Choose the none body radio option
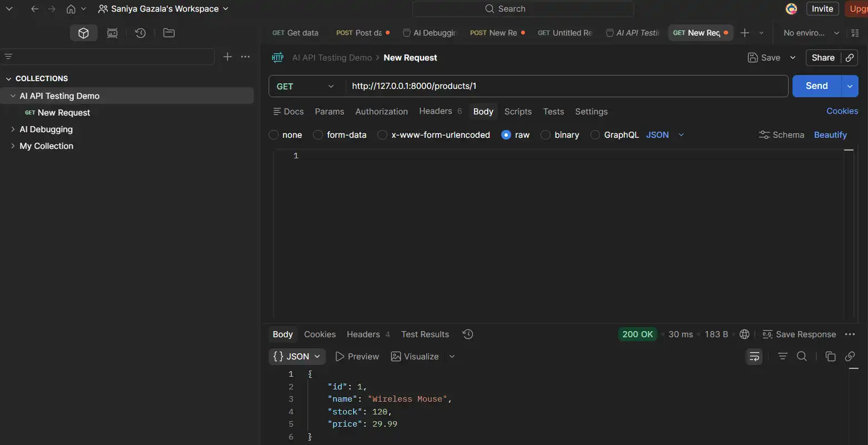Image resolution: width=868 pixels, height=445 pixels. (274, 135)
